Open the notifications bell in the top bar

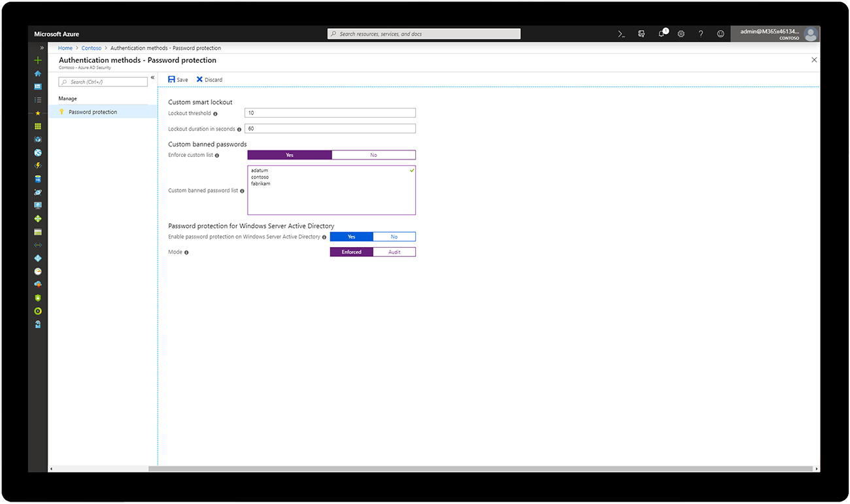click(662, 33)
